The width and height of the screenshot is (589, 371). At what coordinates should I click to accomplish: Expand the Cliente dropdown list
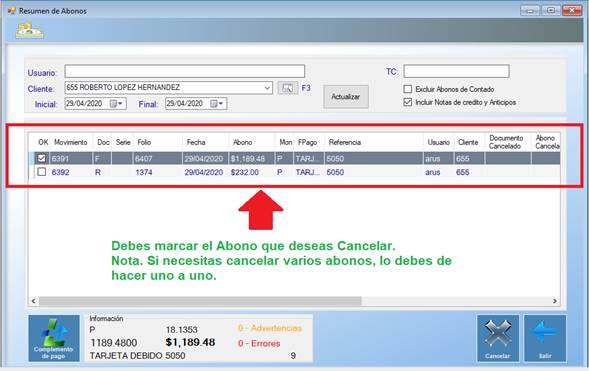tap(267, 88)
